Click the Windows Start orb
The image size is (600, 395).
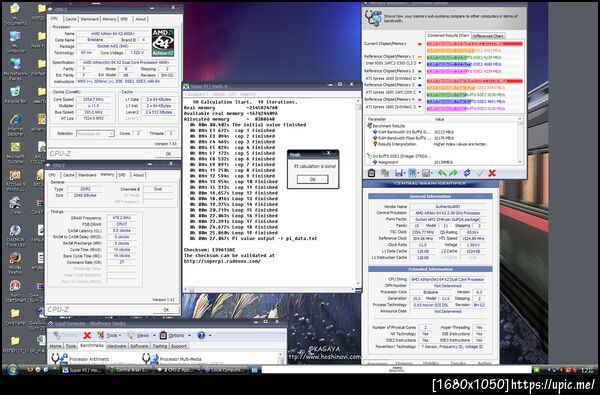tap(12, 370)
